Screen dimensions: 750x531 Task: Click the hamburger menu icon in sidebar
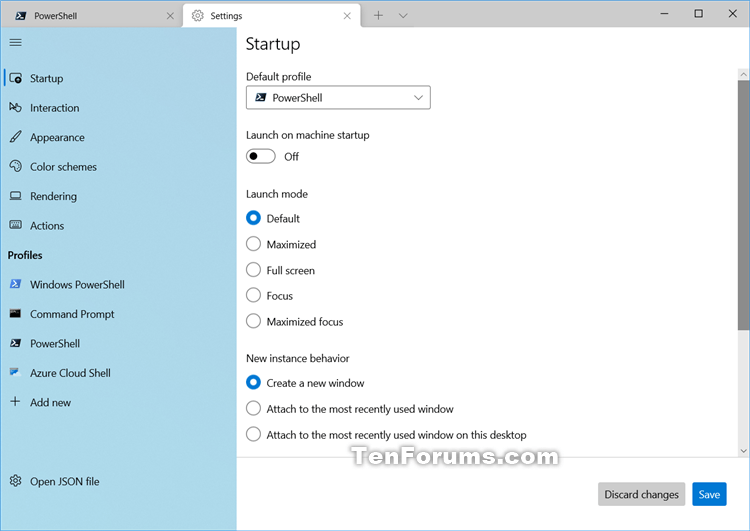15,43
